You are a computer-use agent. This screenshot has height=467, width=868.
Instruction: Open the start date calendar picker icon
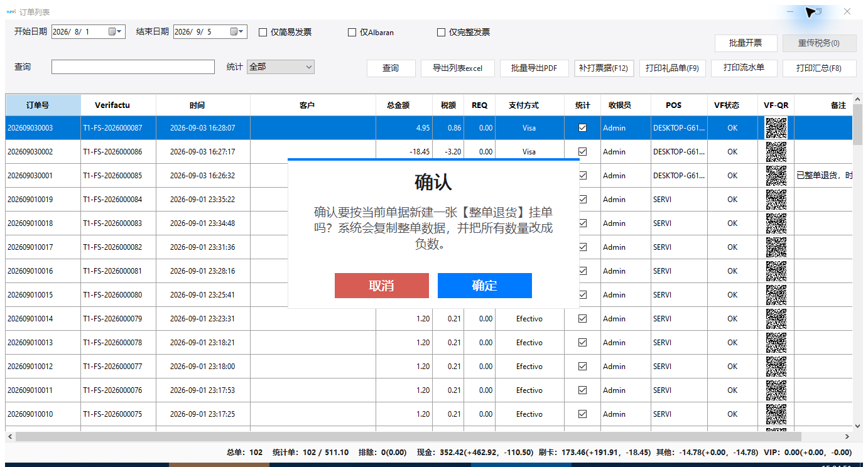[116, 32]
